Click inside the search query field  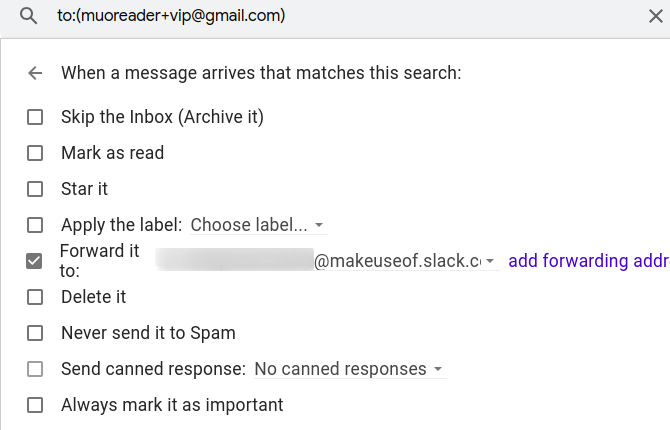(x=300, y=16)
